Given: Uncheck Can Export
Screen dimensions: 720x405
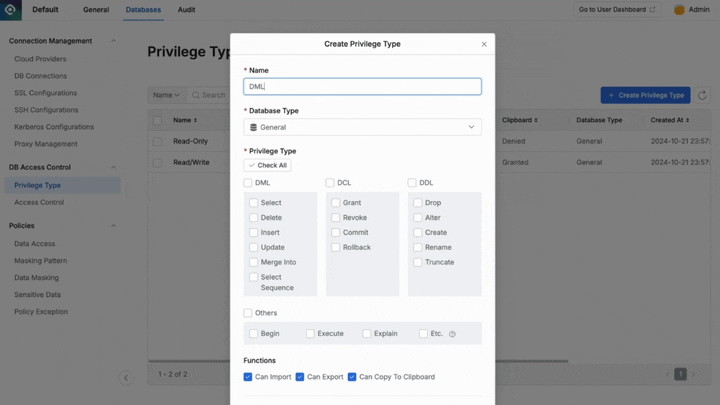Looking at the screenshot, I should point(300,377).
